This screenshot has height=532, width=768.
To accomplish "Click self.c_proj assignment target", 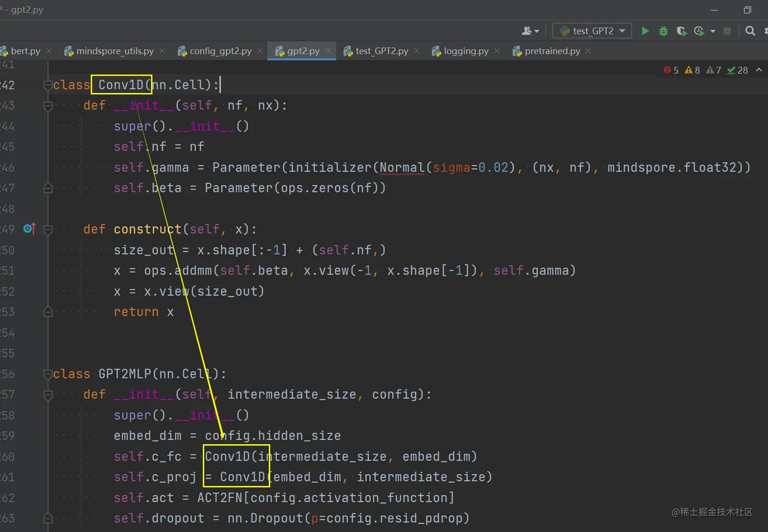I will pyautogui.click(x=155, y=477).
